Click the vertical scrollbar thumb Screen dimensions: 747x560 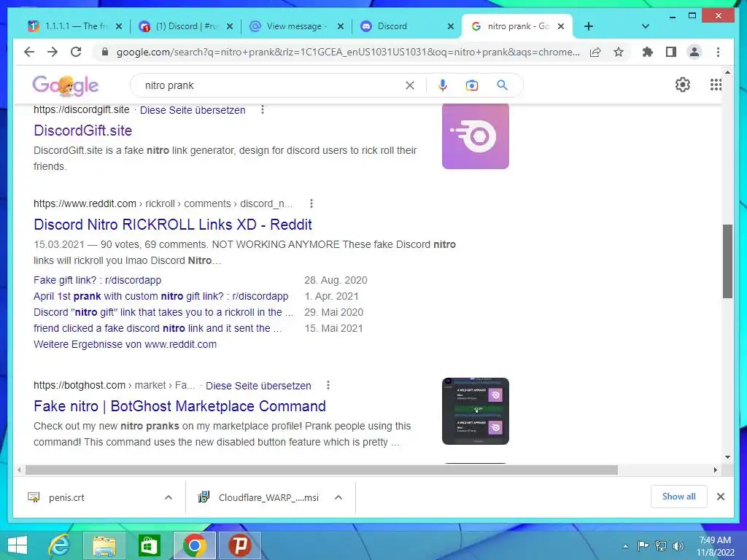[x=727, y=261]
